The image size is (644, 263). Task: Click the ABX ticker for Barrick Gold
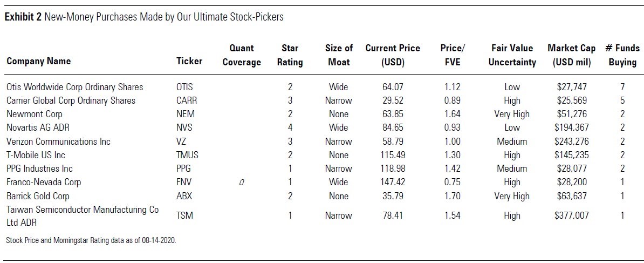(184, 196)
